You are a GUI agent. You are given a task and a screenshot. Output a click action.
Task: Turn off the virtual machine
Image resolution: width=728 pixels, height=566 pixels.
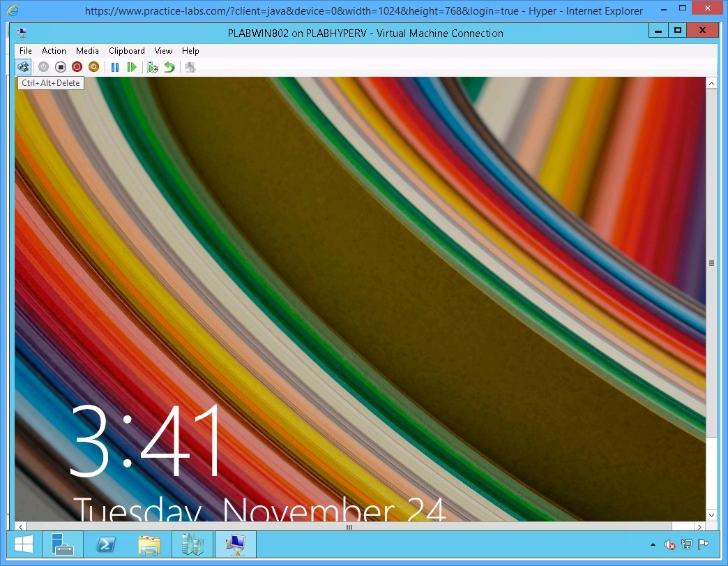pyautogui.click(x=59, y=66)
